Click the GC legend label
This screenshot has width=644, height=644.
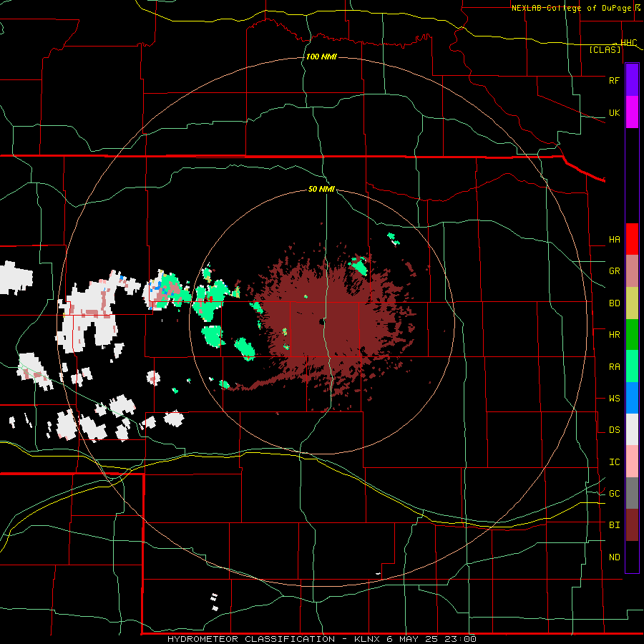click(614, 494)
